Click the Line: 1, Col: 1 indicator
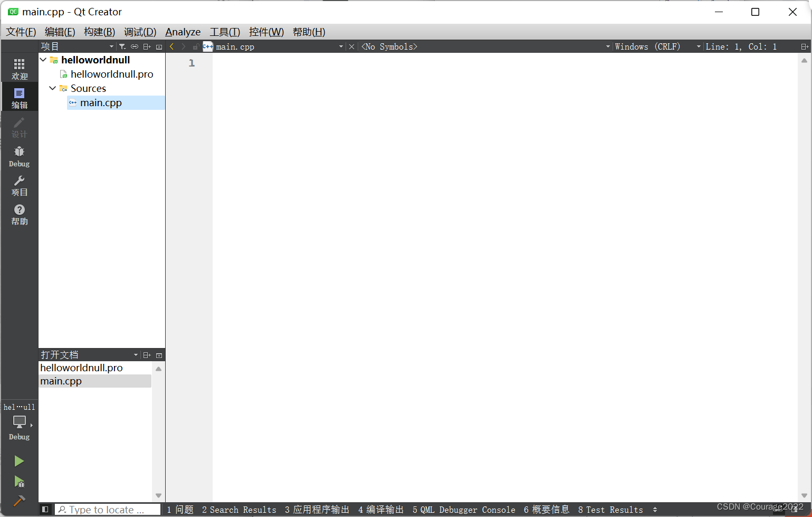Viewport: 812px width, 517px height. 741,46
